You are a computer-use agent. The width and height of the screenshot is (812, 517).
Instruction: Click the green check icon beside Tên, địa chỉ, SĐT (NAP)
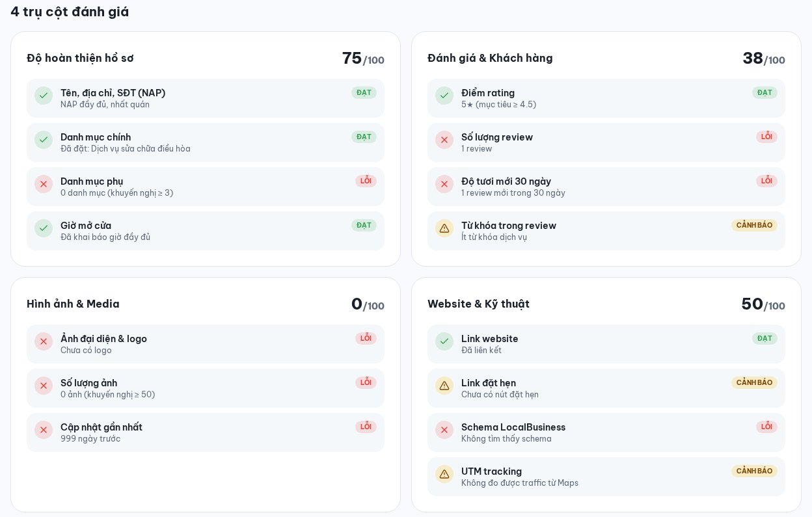tap(44, 96)
